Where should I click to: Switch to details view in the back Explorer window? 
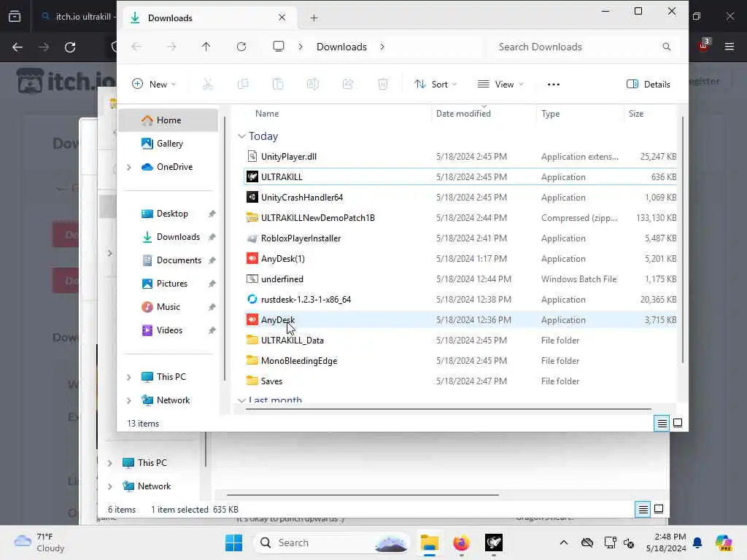click(643, 510)
